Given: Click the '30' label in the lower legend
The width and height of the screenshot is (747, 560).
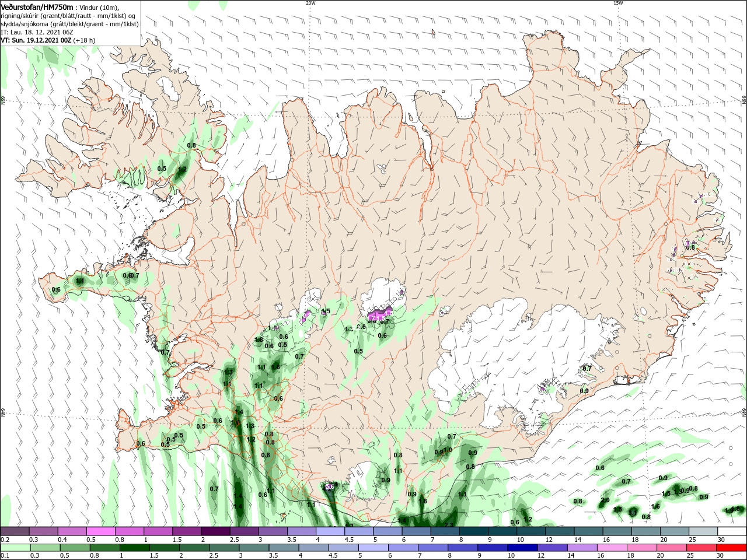Looking at the screenshot, I should point(720,555).
